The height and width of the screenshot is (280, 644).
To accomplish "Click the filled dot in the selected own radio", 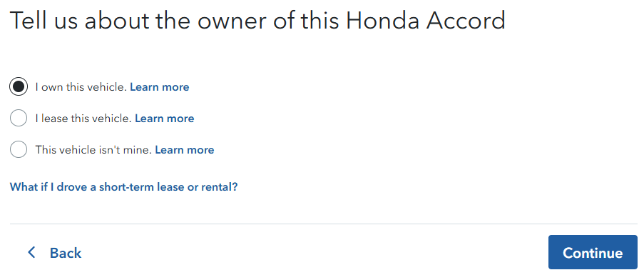I will click(19, 86).
